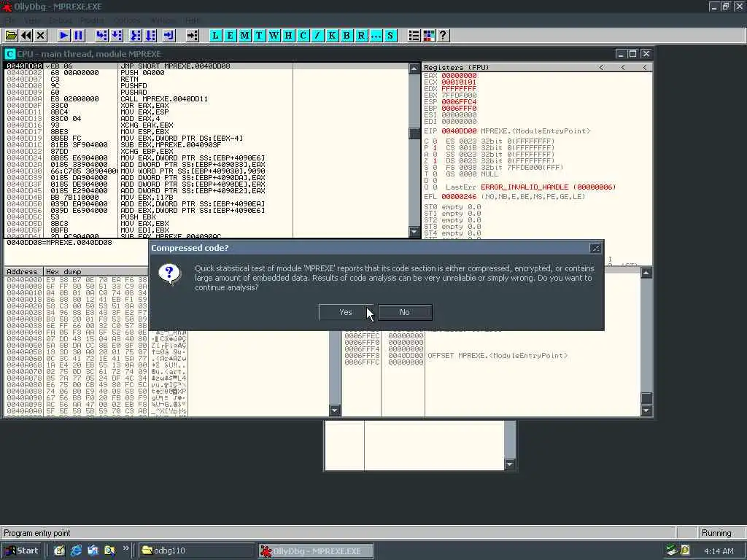Open the Debug menu
Screen dimensions: 747x560
point(61,20)
